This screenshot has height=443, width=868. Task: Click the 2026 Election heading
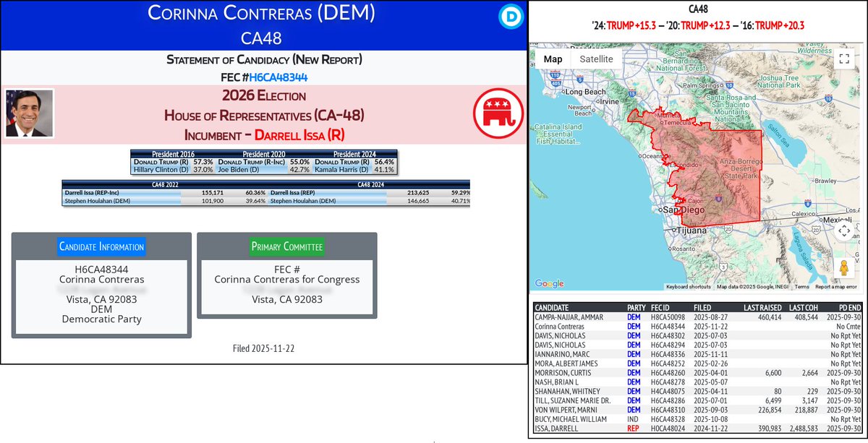pyautogui.click(x=263, y=95)
